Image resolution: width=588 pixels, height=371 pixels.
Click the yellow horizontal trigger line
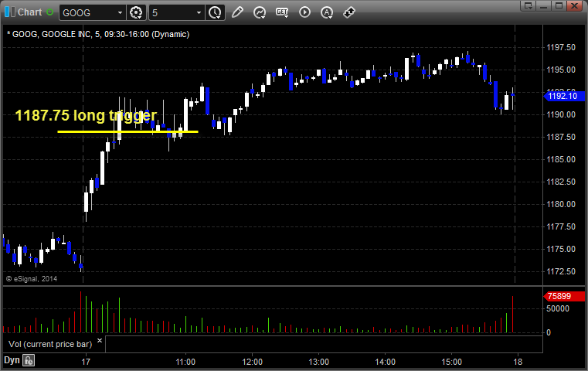coord(127,131)
